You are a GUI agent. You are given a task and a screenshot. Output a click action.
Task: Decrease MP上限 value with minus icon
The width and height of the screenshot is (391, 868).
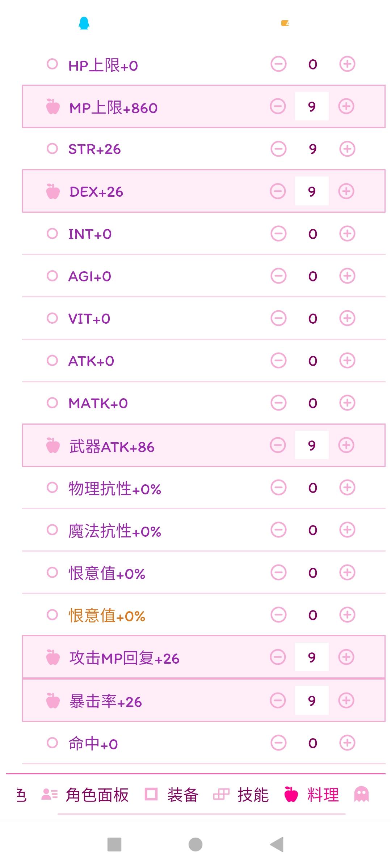pos(278,106)
